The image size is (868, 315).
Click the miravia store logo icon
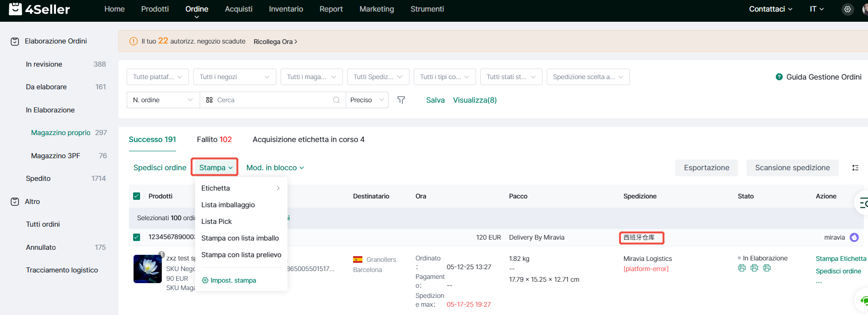(x=854, y=237)
